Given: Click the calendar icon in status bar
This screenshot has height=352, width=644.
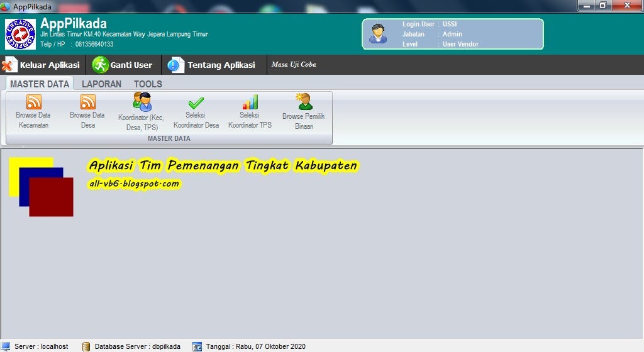Looking at the screenshot, I should coord(197,347).
